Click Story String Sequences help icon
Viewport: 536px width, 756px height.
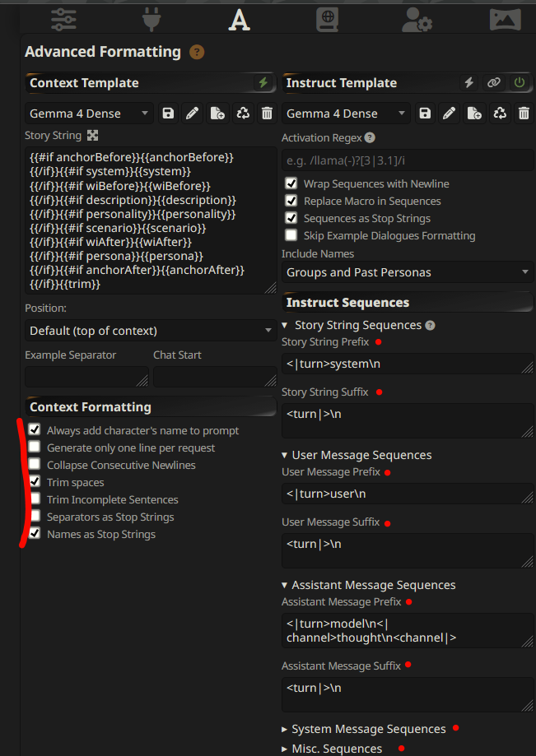click(430, 326)
